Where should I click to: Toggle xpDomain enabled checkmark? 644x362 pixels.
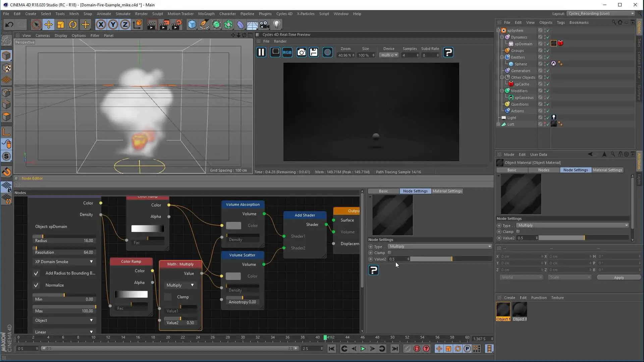pos(548,44)
